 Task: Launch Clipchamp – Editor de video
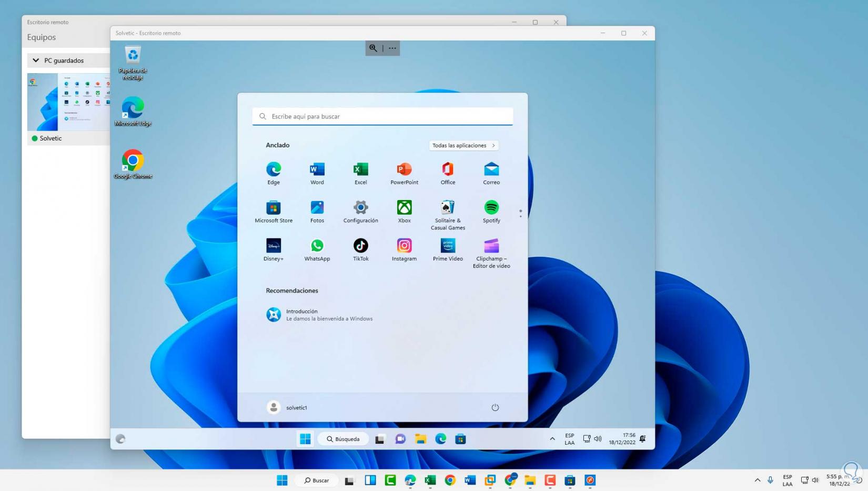tap(491, 253)
